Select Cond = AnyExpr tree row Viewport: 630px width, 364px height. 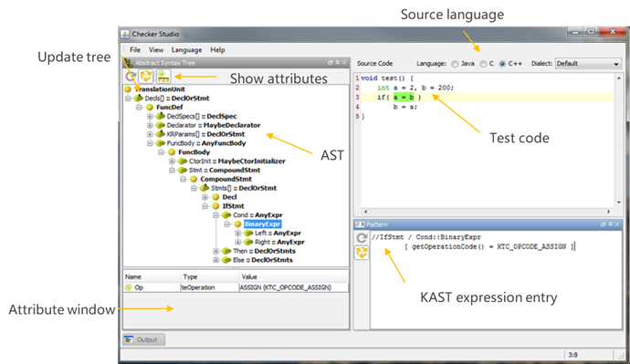point(257,215)
